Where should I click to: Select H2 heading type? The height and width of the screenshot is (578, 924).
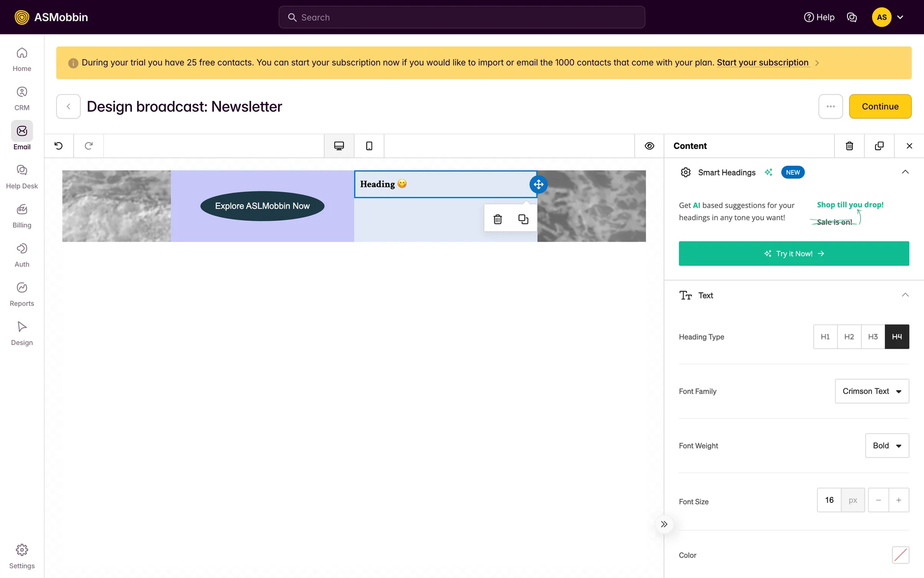[849, 337]
